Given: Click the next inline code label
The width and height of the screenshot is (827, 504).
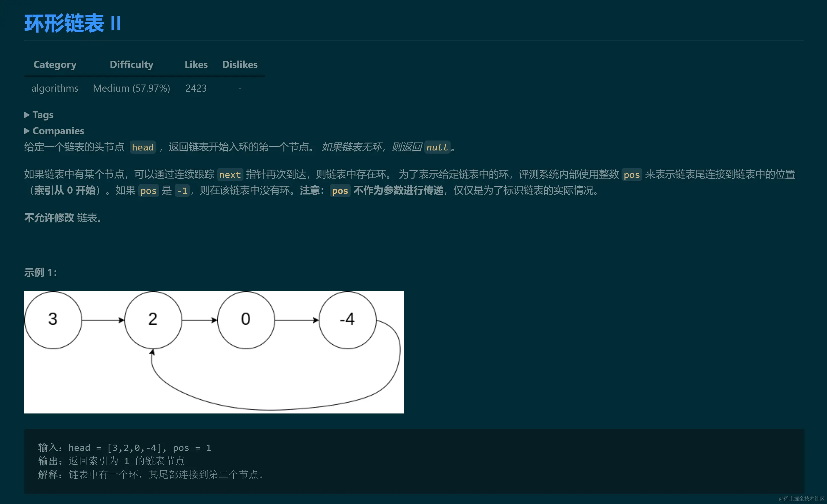Looking at the screenshot, I should click(x=230, y=175).
